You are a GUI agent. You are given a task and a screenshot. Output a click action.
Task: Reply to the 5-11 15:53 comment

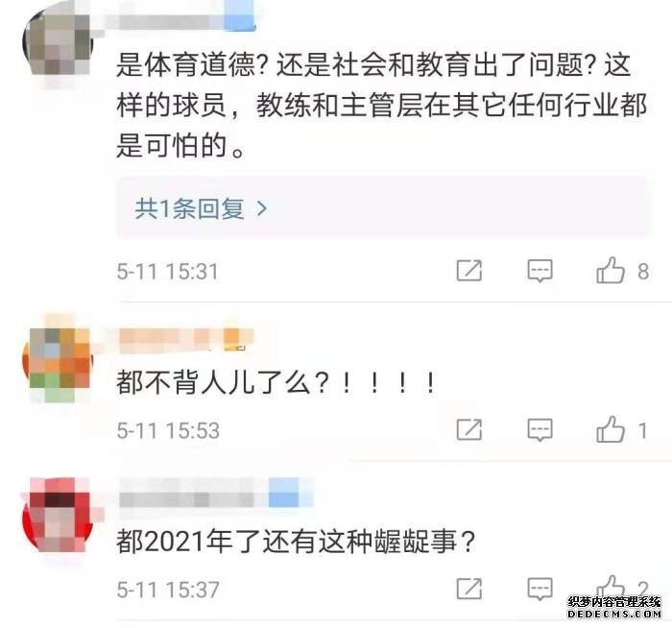(540, 429)
